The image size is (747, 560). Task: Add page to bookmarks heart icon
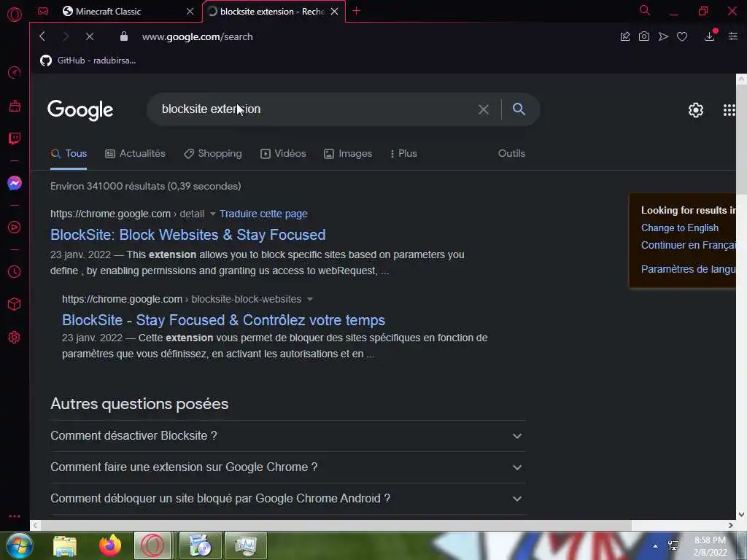tap(682, 36)
